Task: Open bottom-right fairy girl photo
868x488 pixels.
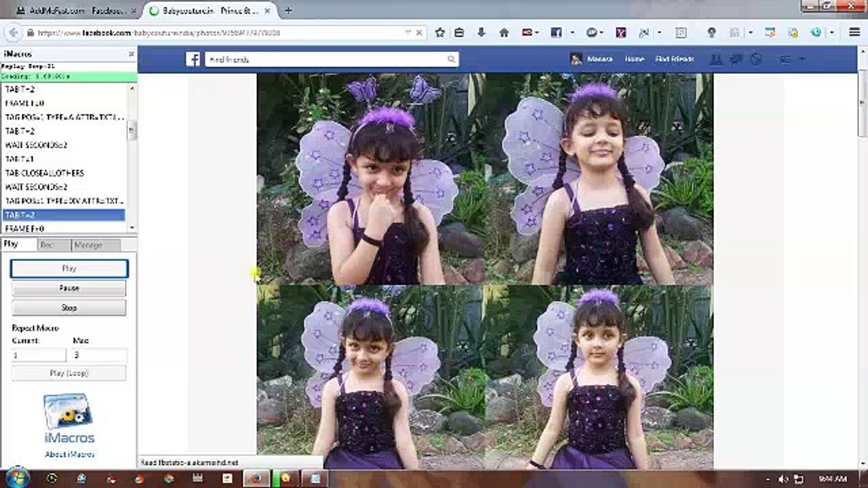Action: [599, 378]
